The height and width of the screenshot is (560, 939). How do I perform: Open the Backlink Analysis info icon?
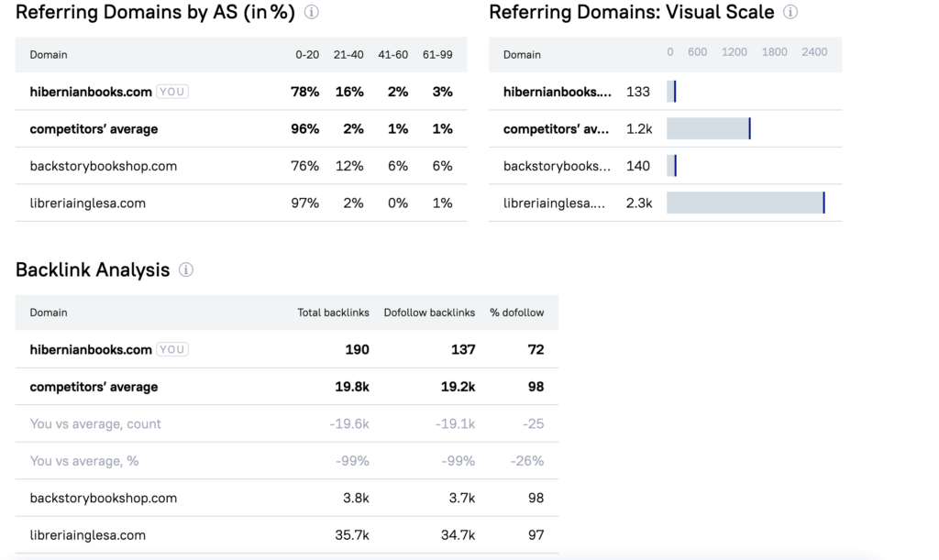point(186,270)
